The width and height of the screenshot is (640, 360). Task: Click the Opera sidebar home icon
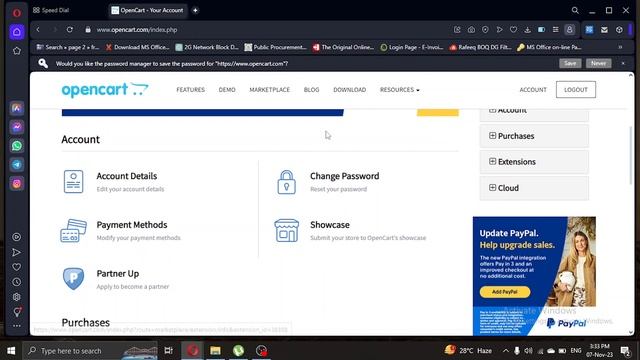coord(17,32)
